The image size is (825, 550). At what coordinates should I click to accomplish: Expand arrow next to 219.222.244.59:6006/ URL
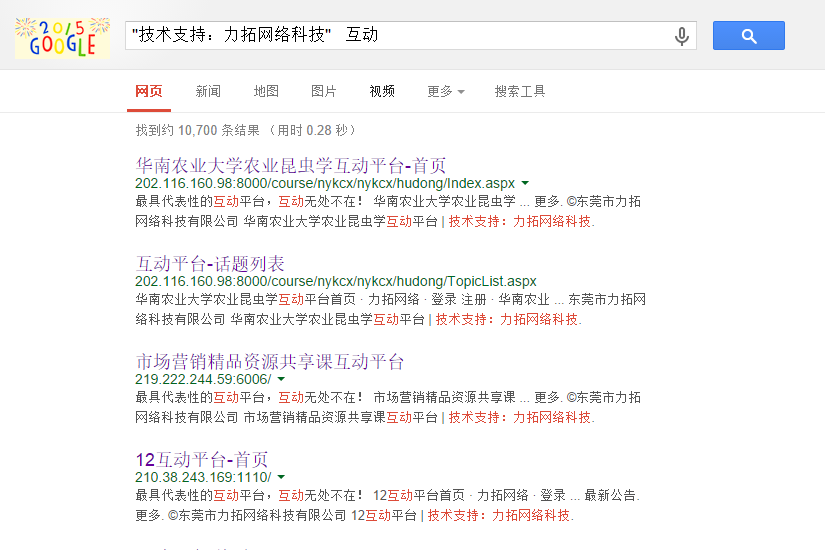[x=281, y=379]
